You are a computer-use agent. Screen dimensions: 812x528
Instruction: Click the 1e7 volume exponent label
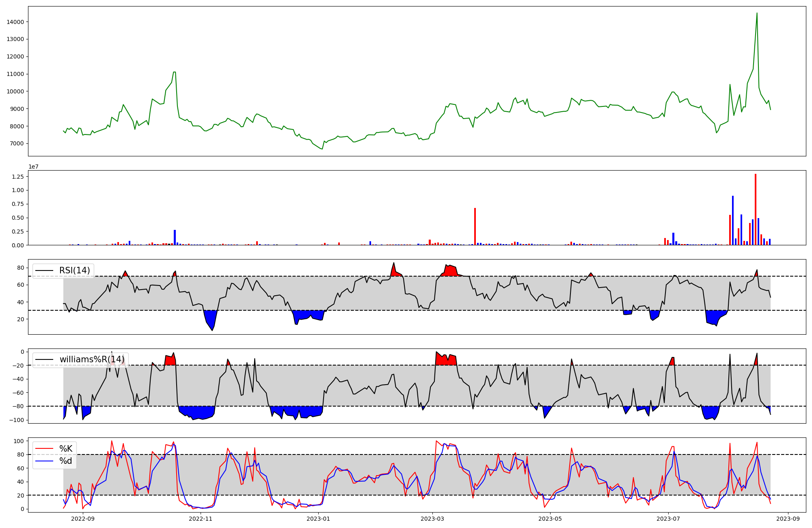[x=33, y=167]
